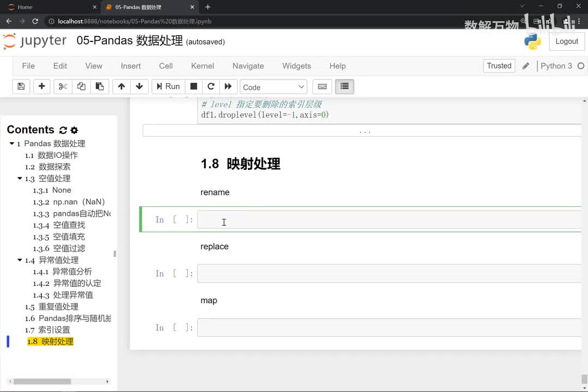588x392 pixels.
Task: Close the 05-Pandas browser tab
Action: tap(192, 7)
